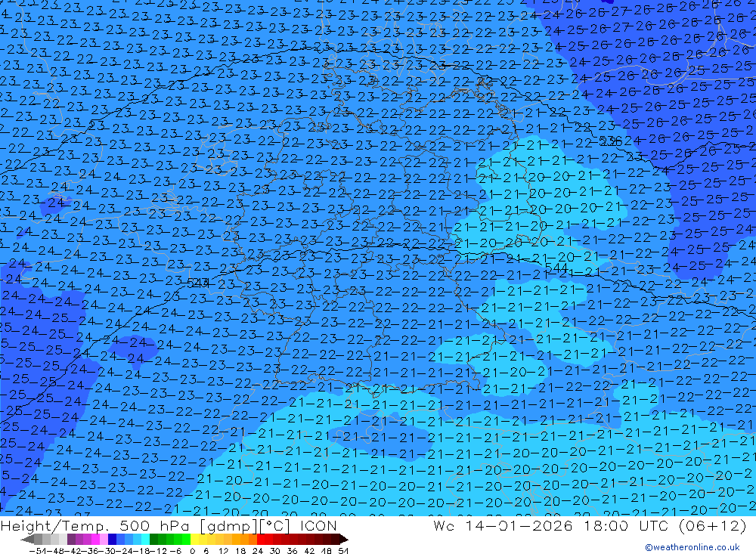
Task: Click the '[gdmp]' unit label
Action: (229, 526)
